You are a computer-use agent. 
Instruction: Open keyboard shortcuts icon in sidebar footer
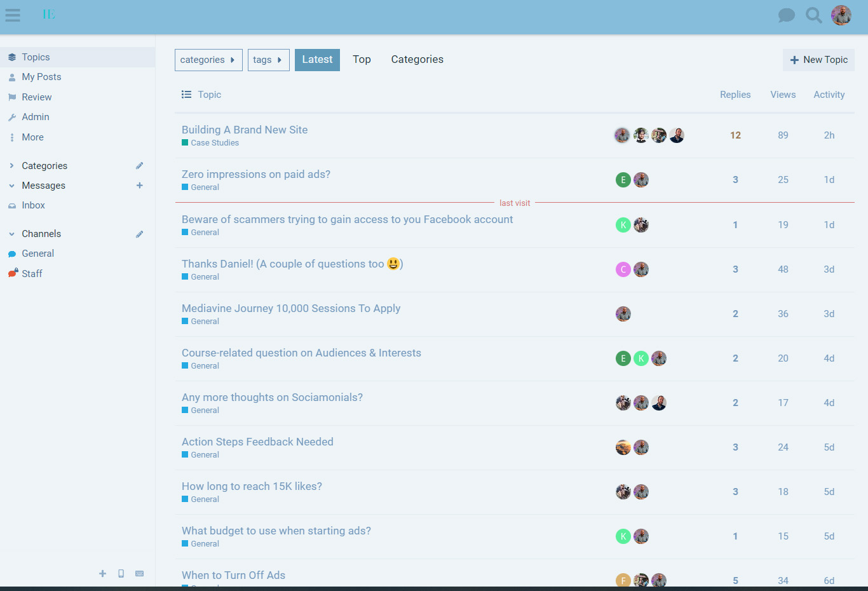(x=139, y=574)
